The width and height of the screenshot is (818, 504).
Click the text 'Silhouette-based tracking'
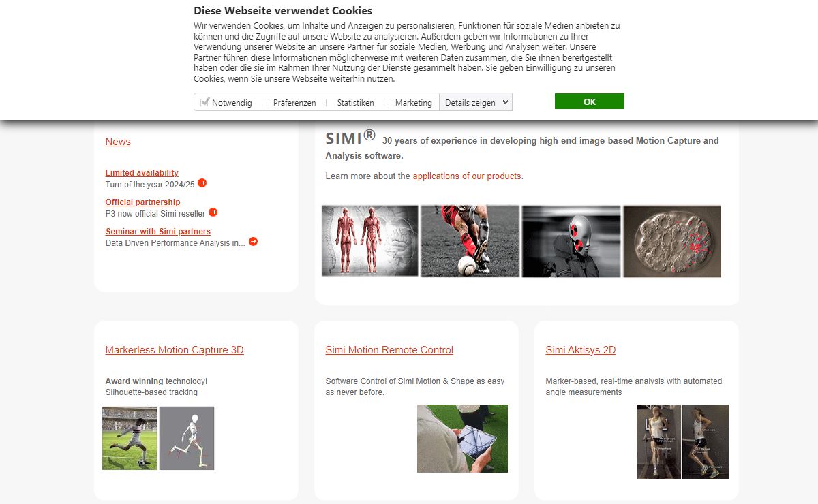coord(151,392)
